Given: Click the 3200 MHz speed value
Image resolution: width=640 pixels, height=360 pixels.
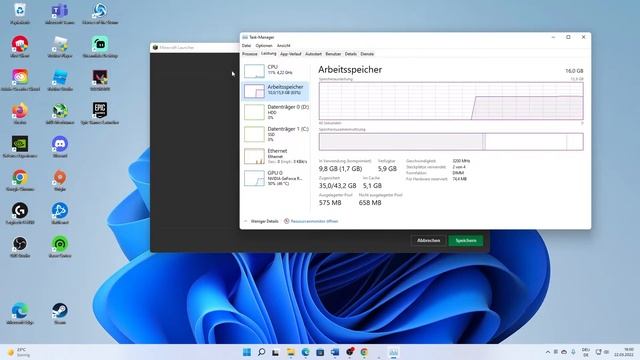Looking at the screenshot, I should tap(461, 161).
